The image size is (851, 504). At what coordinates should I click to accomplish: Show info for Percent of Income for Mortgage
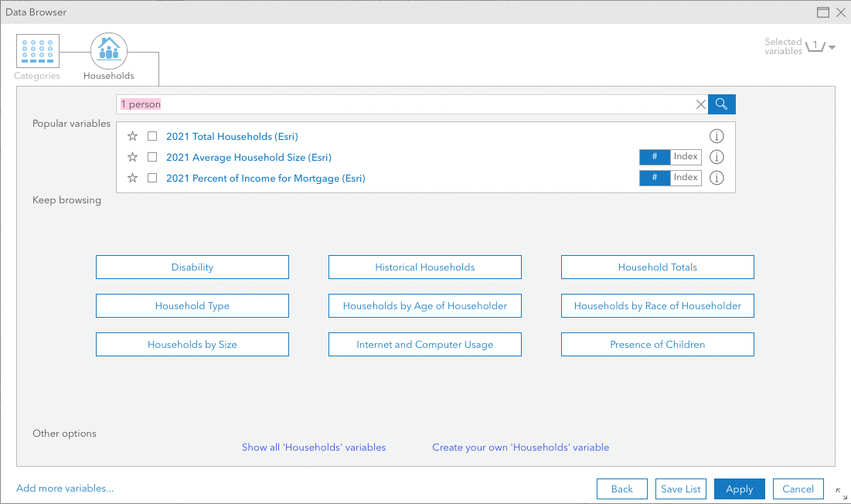click(717, 177)
